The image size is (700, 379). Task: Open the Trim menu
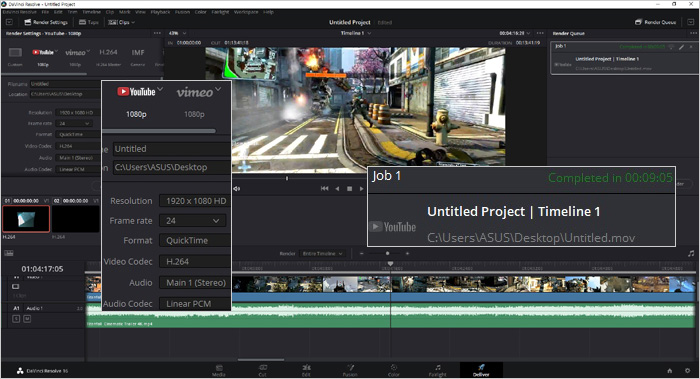click(72, 12)
